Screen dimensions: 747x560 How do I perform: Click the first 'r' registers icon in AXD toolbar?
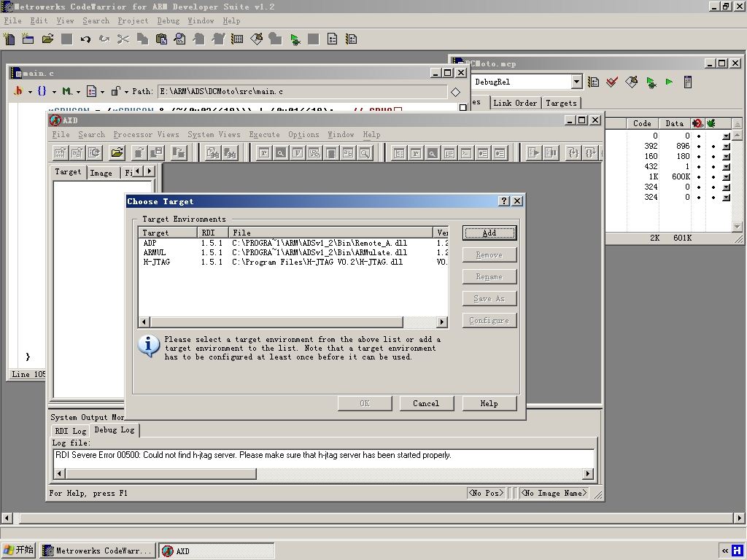(x=264, y=153)
